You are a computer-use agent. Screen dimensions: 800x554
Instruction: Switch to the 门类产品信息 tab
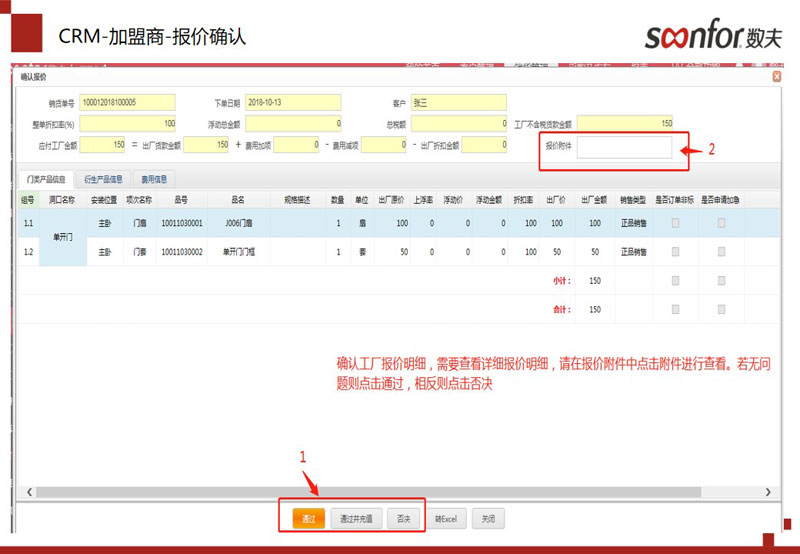click(x=46, y=180)
